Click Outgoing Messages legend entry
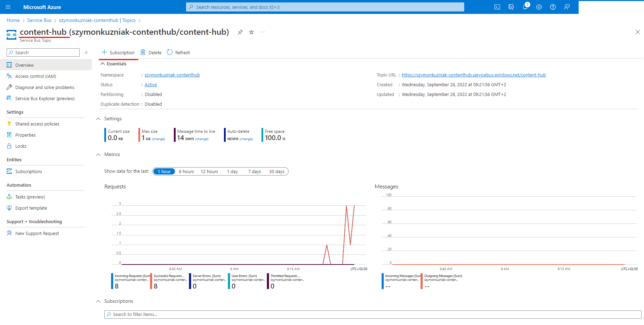This screenshot has width=644, height=325. (x=442, y=281)
